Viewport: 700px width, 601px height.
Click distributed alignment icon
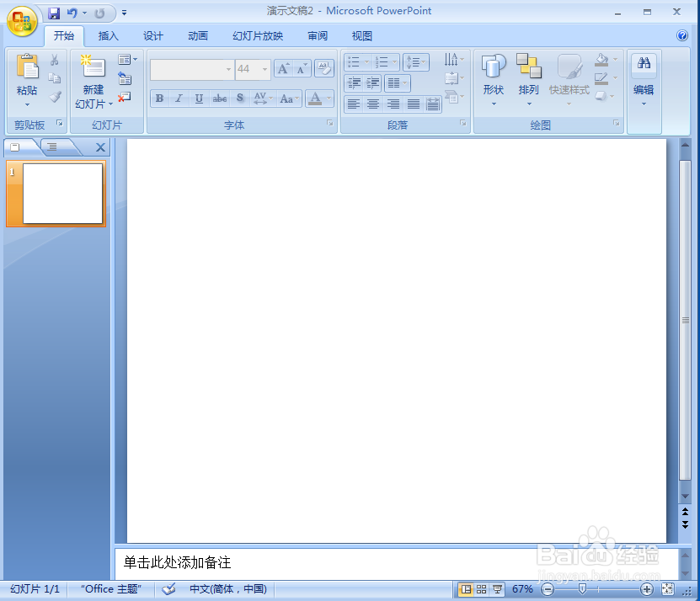433,104
